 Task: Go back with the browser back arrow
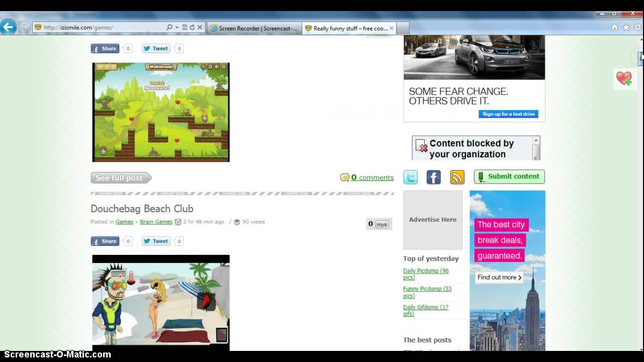pyautogui.click(x=9, y=27)
